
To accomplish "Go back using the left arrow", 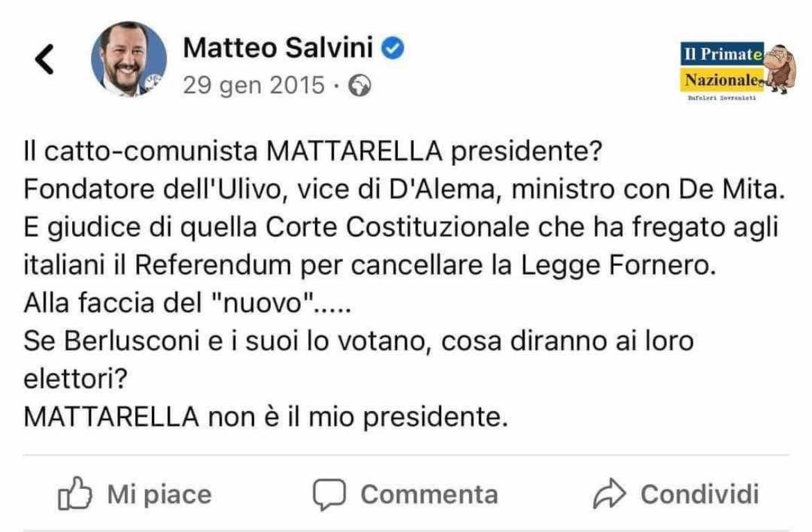I will point(44,59).
